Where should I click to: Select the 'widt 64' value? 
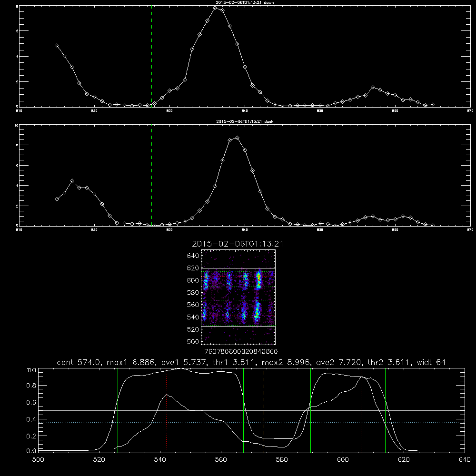click(431, 362)
